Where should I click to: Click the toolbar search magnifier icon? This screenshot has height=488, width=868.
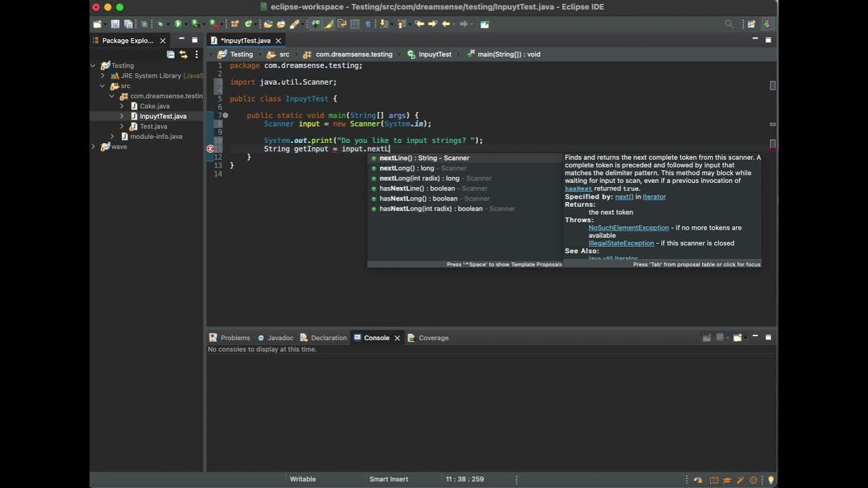tap(729, 24)
